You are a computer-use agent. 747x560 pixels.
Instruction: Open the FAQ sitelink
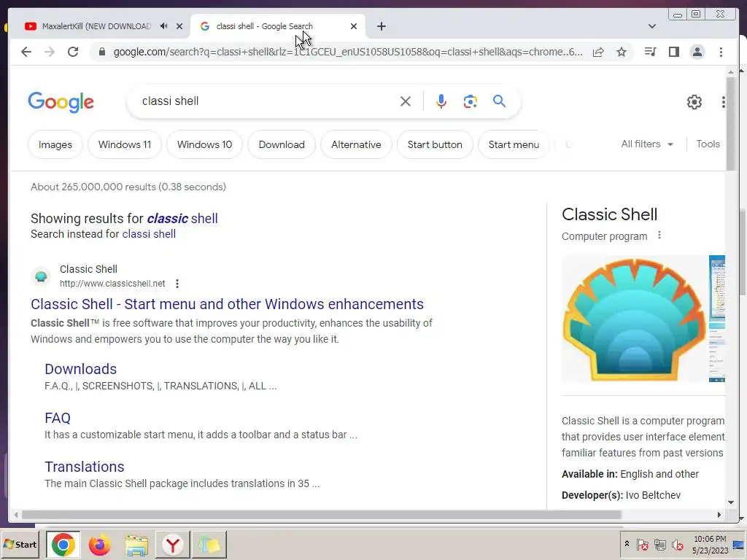(58, 418)
